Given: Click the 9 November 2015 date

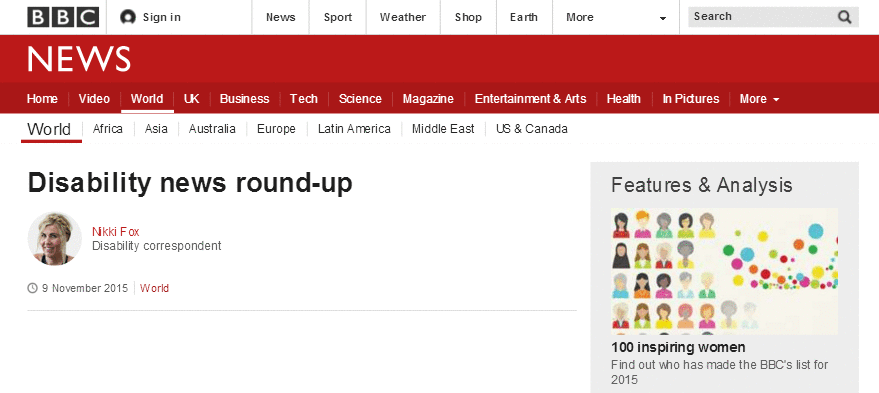Looking at the screenshot, I should [85, 288].
